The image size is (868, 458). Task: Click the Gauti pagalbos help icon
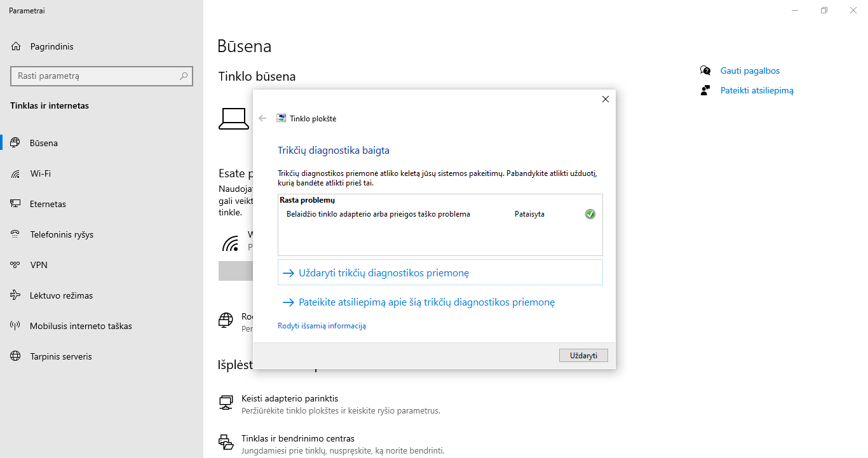pos(705,71)
